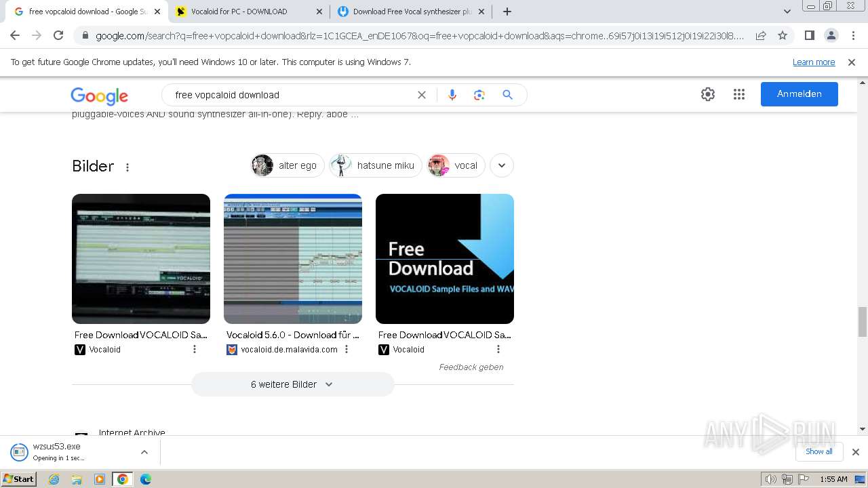Viewport: 868px width, 488px height.
Task: Open wzsus53.exe download options arrow
Action: tap(144, 451)
